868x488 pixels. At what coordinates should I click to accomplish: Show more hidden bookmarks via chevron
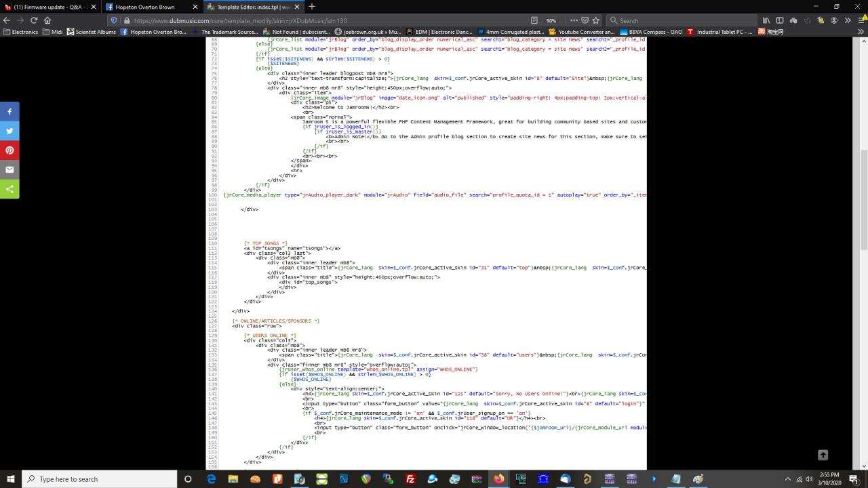[860, 32]
